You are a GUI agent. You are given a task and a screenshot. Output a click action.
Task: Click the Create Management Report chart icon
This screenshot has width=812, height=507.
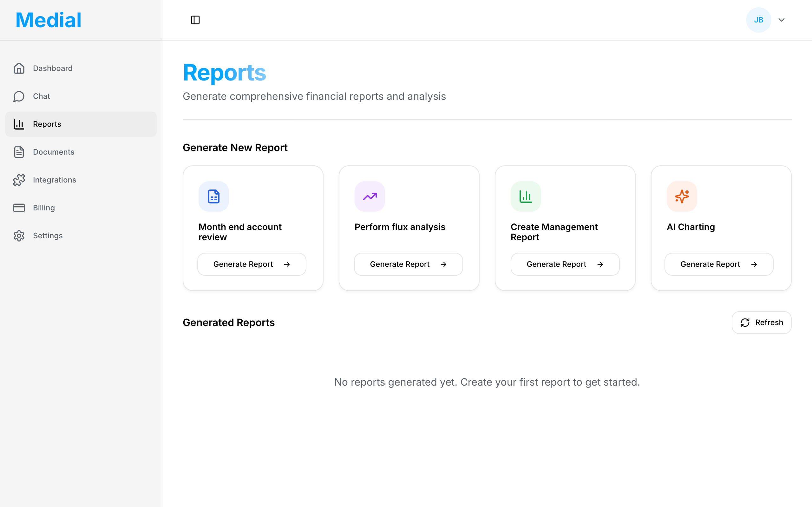526,196
